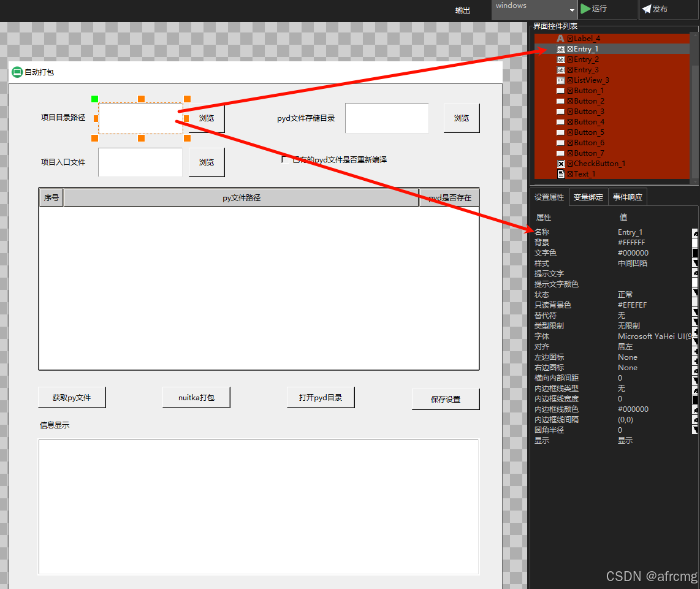Click the nuitka打包 button

coord(196,397)
